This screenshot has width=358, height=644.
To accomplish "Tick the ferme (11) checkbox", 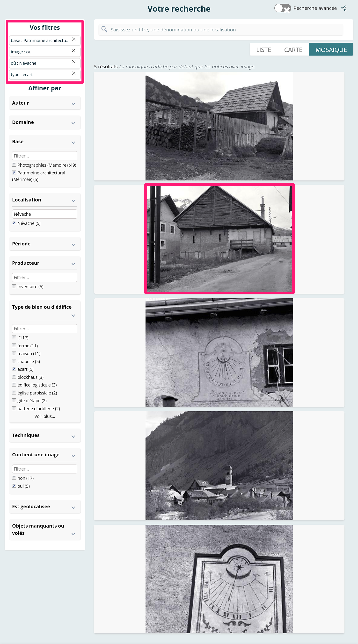I will click(x=14, y=345).
